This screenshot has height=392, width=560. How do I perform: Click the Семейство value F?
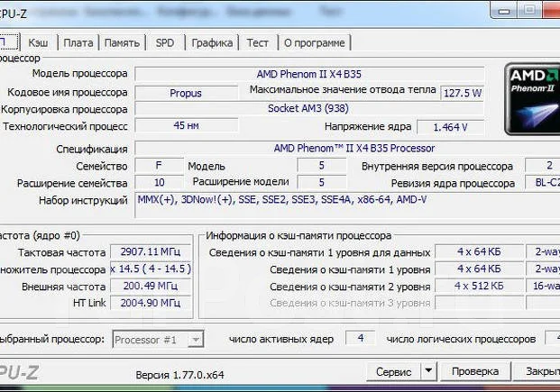(x=160, y=166)
